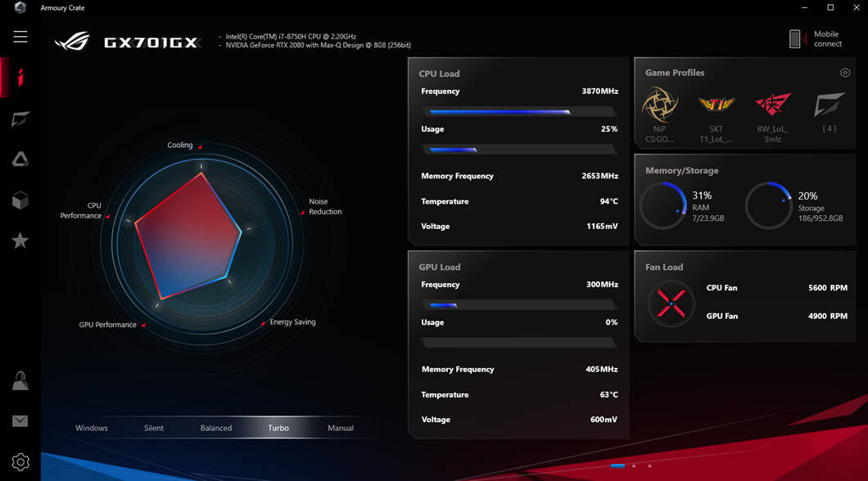Open the hamburger navigation menu
Viewport: 868px width, 481px height.
tap(20, 37)
